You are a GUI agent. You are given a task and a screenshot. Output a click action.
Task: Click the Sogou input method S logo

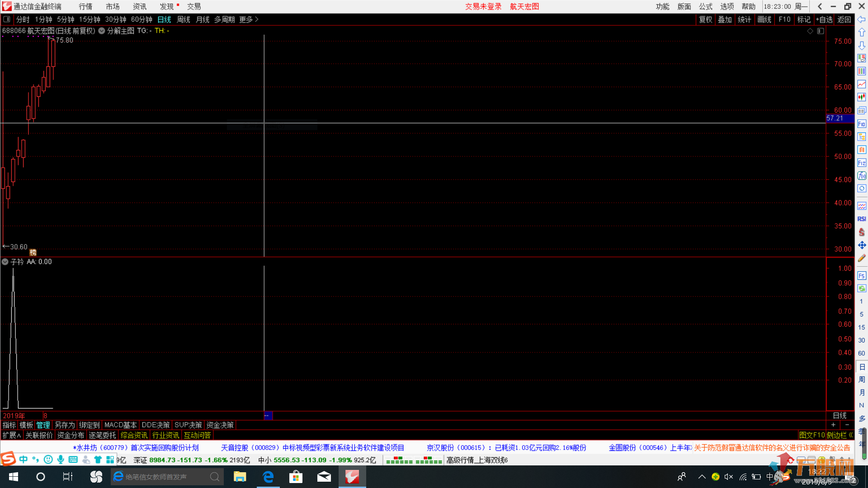click(8, 459)
